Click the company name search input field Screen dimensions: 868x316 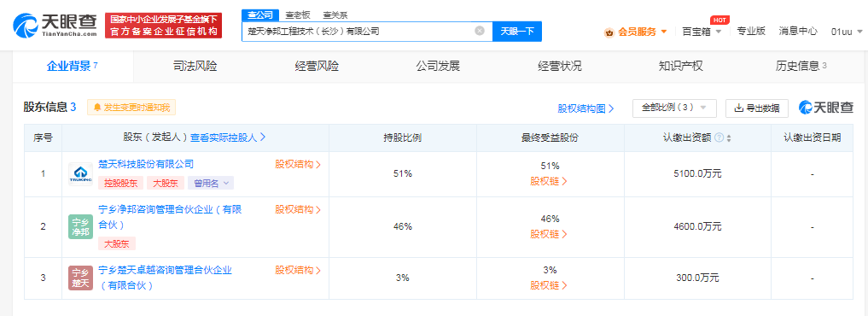[x=358, y=31]
